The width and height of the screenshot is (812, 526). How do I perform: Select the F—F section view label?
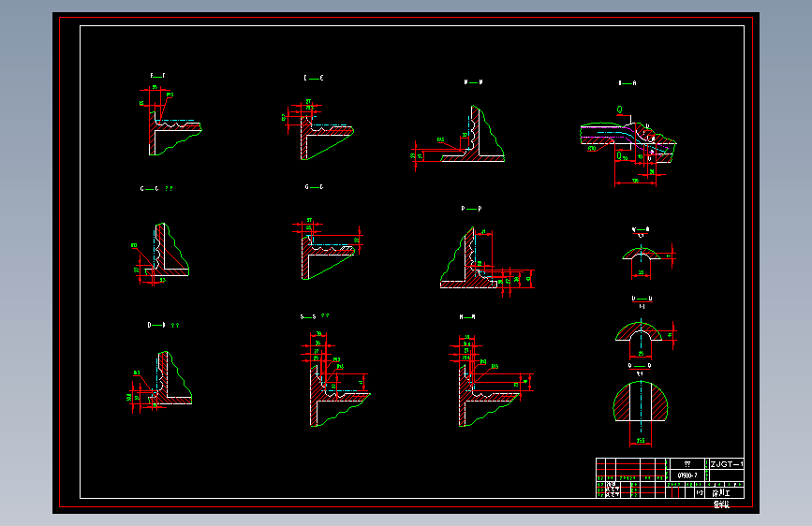click(158, 76)
